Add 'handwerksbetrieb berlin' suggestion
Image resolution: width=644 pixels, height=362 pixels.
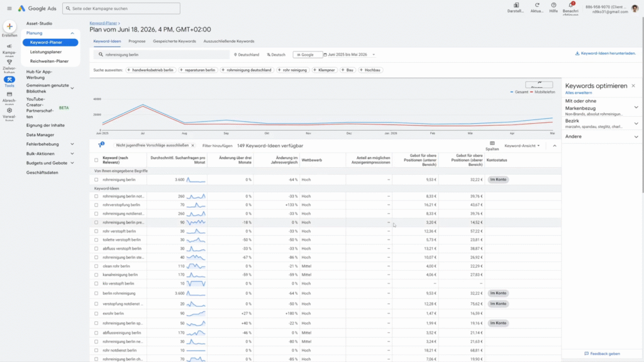click(150, 70)
